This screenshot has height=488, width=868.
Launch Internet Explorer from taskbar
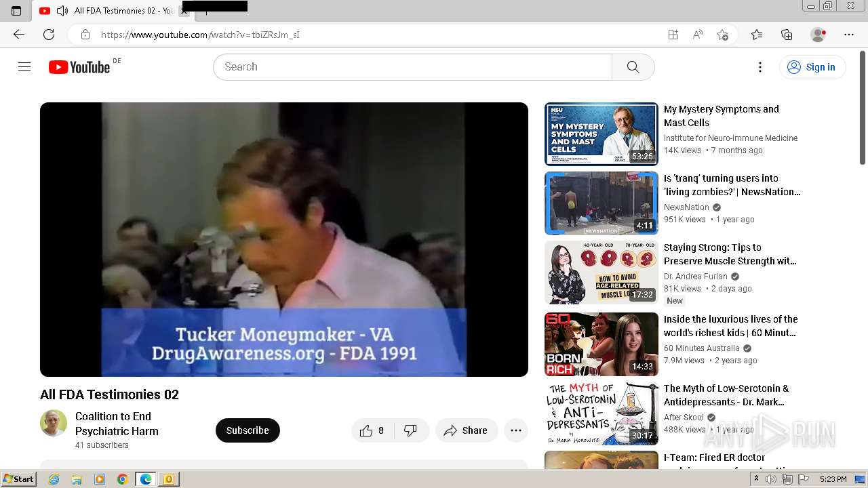(54, 479)
